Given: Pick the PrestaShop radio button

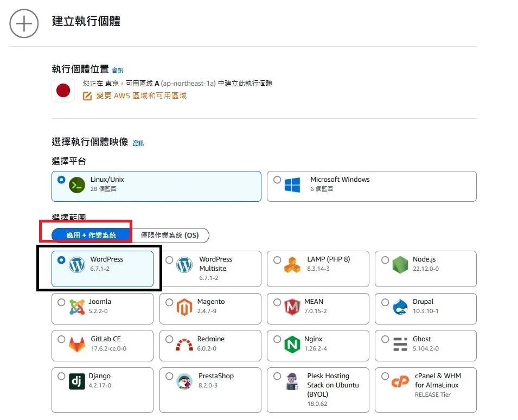Looking at the screenshot, I should click(169, 376).
